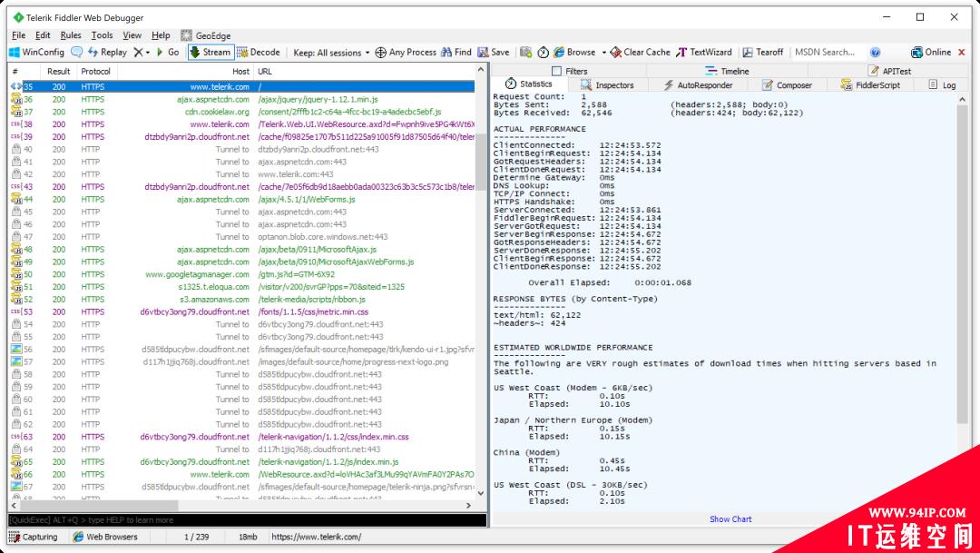Close the toolbar with the red X
Image resolution: width=980 pixels, height=553 pixels.
click(x=962, y=53)
